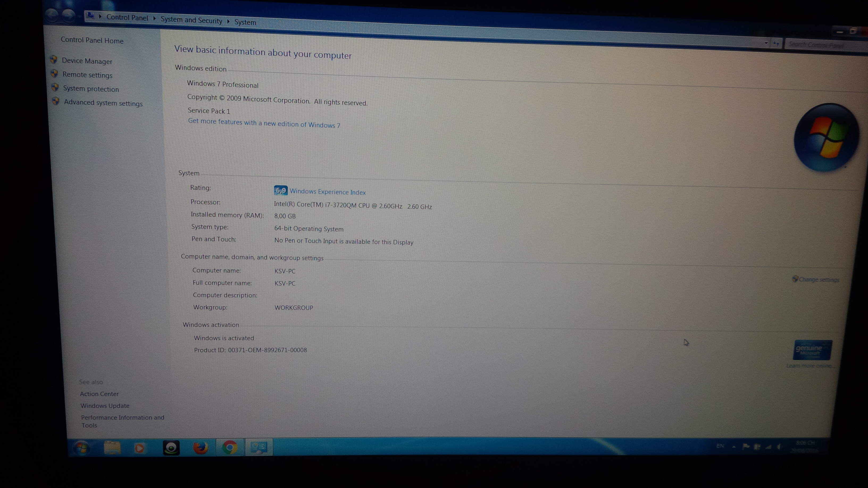Expand the arrow after System and Security
The width and height of the screenshot is (868, 488).
click(x=228, y=21)
